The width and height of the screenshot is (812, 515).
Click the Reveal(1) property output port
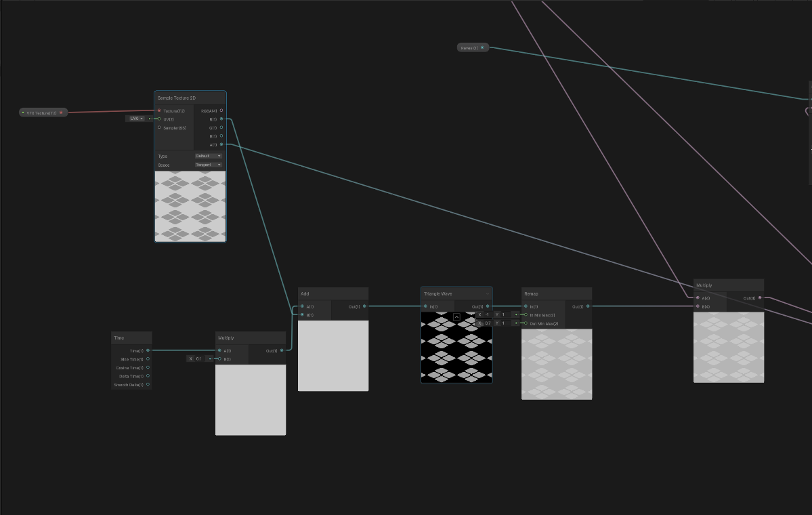(x=482, y=47)
